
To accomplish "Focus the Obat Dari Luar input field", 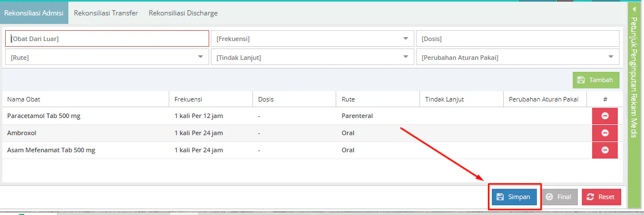I will (x=107, y=39).
